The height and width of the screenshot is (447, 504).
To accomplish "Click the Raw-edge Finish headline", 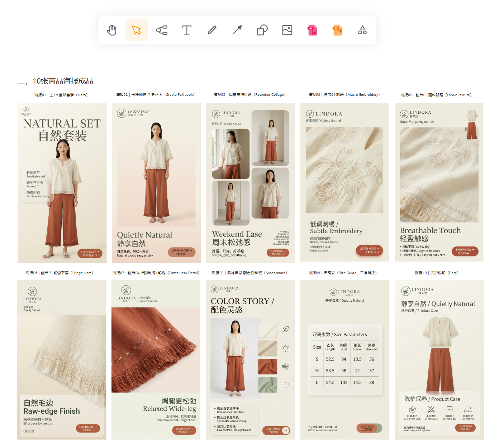I will click(x=52, y=411).
